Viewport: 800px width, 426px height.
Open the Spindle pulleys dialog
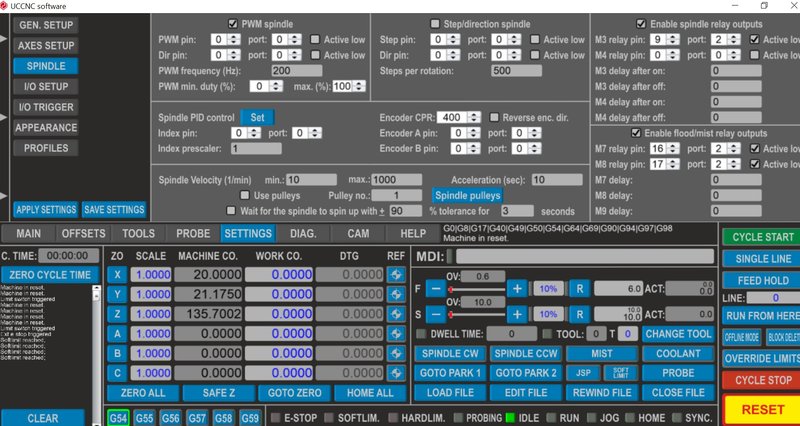[x=468, y=195]
